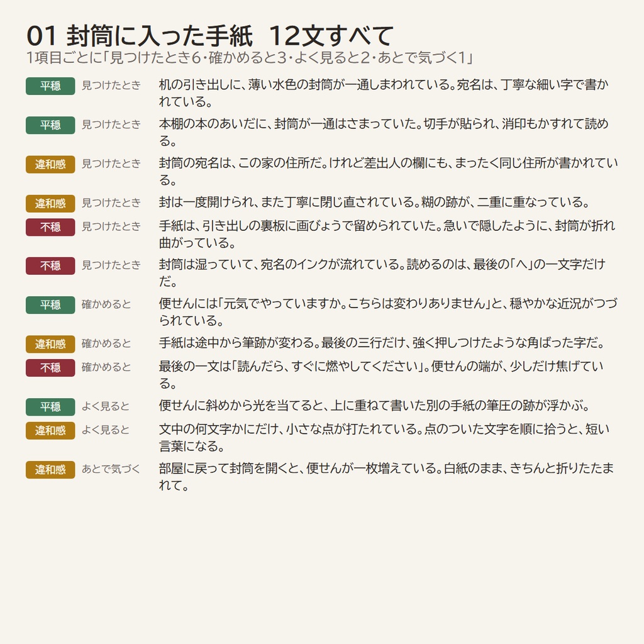Click the sentence '封筒は湿っていて、宛名のインクが'

click(382, 273)
